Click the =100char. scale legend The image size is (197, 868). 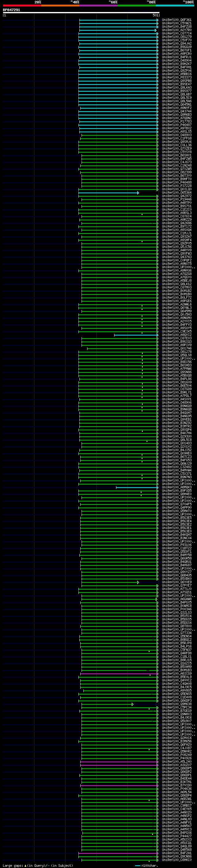[x=146, y=865]
